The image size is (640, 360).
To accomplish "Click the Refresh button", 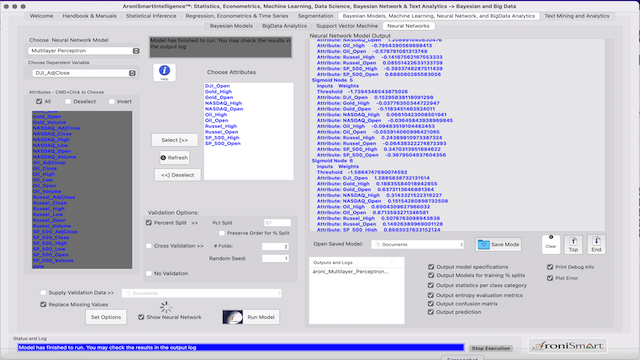I will point(174,158).
